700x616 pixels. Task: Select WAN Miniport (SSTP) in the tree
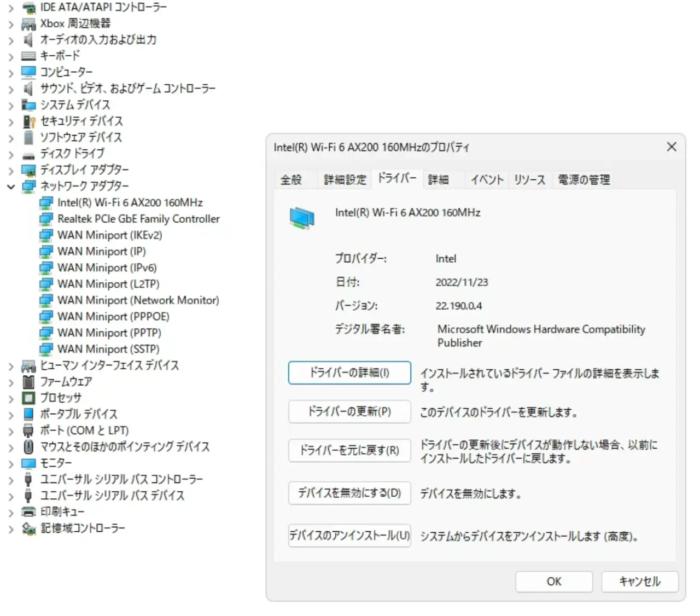108,349
